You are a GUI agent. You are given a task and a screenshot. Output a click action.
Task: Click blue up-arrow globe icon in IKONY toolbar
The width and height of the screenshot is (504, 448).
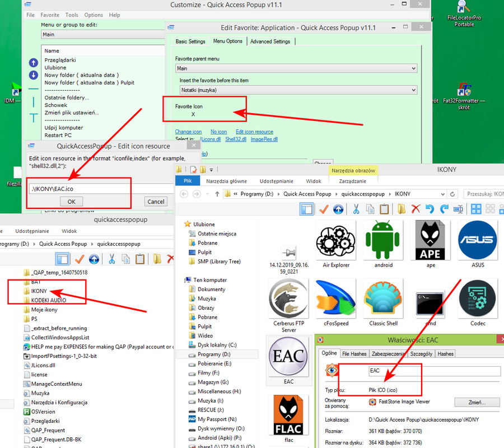338,209
